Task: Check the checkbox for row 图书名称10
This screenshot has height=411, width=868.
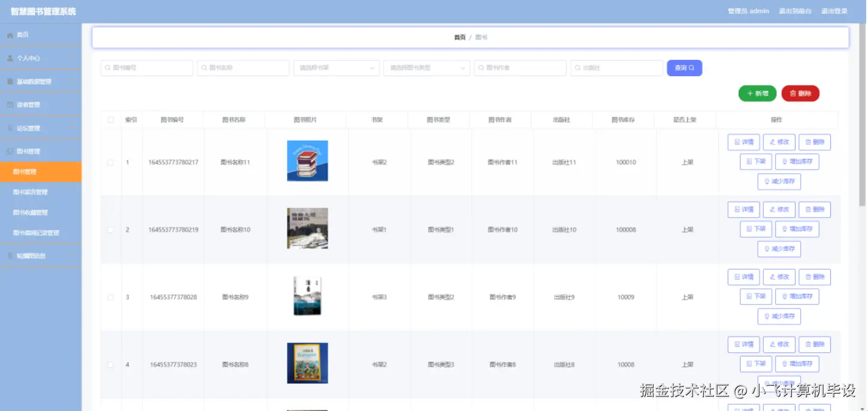Action: click(x=110, y=229)
